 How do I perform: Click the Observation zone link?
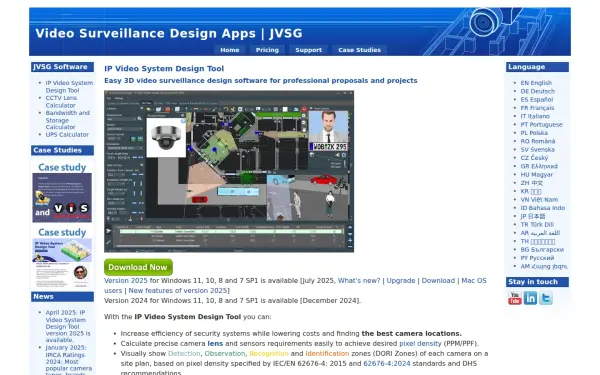(225, 354)
